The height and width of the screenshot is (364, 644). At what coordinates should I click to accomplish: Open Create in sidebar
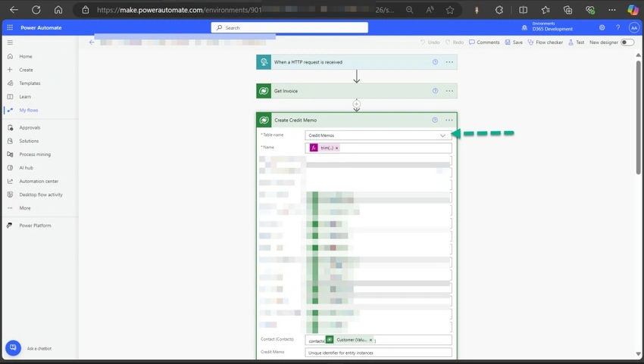26,70
